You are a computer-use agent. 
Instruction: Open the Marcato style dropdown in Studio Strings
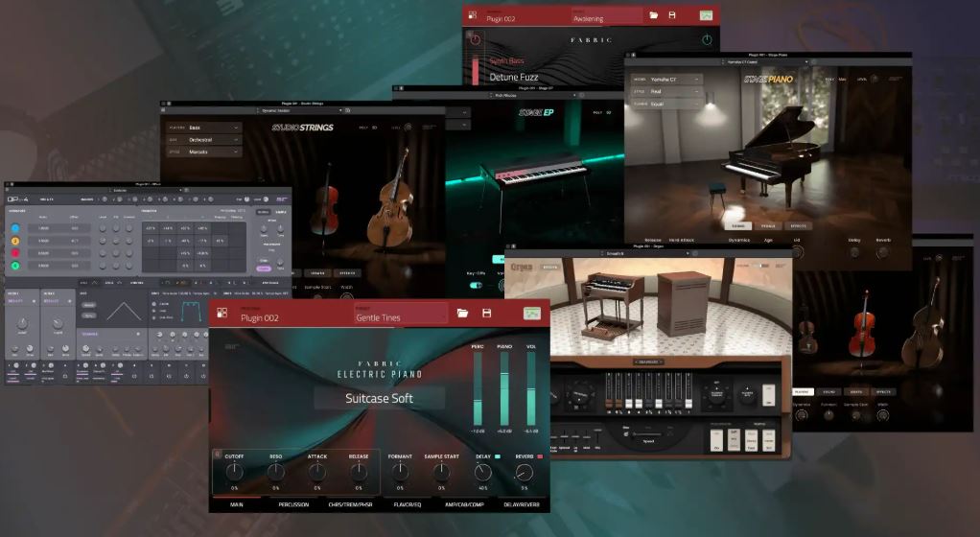[x=203, y=152]
